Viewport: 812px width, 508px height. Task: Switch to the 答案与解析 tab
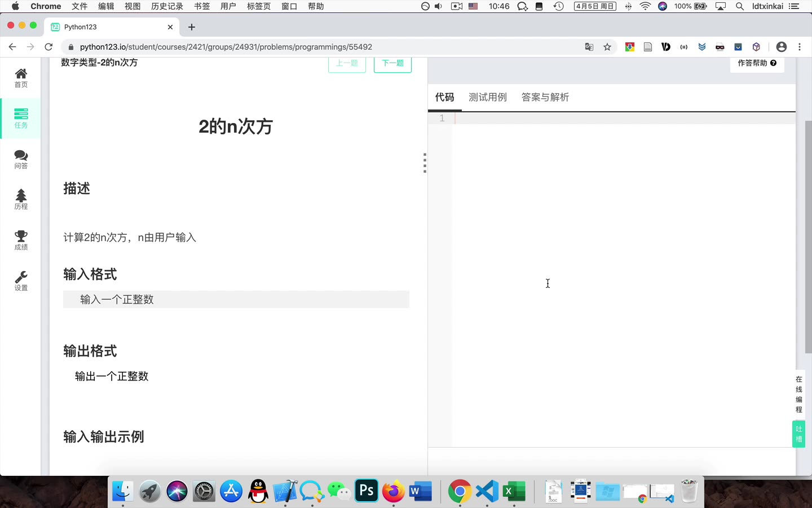pos(545,97)
